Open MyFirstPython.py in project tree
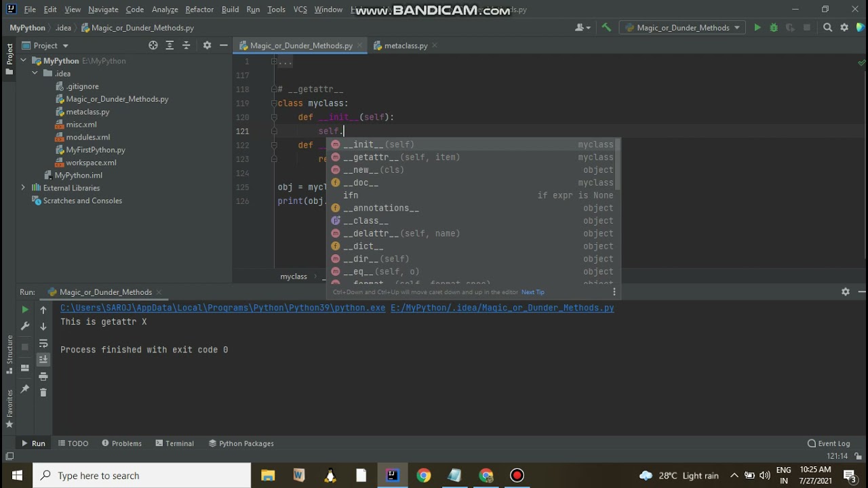The width and height of the screenshot is (868, 488). [96, 150]
